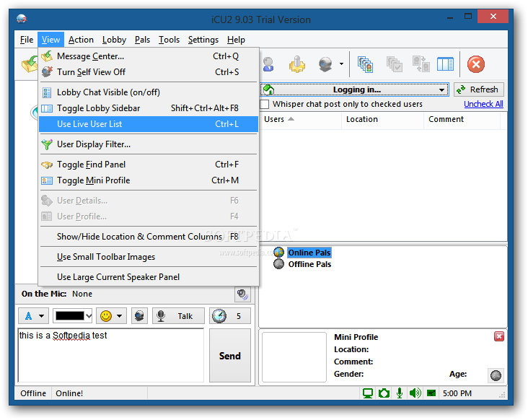Select Use Small Toolbar Images
The image size is (528, 420).
tap(149, 257)
